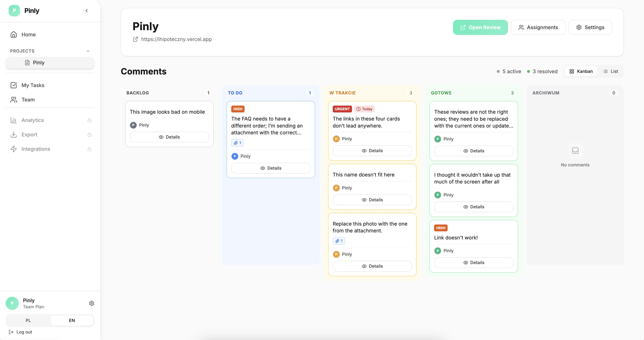The height and width of the screenshot is (340, 644).
Task: Select Team in the sidebar
Action: 28,99
